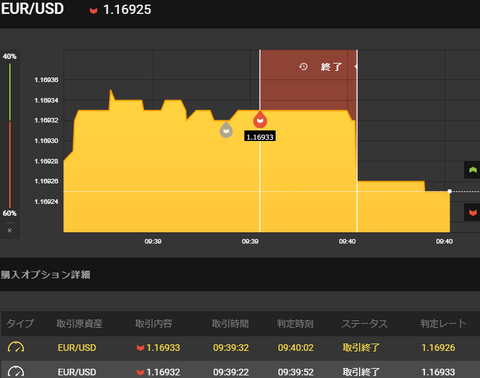Click the history clock icon beside 終了

(303, 67)
